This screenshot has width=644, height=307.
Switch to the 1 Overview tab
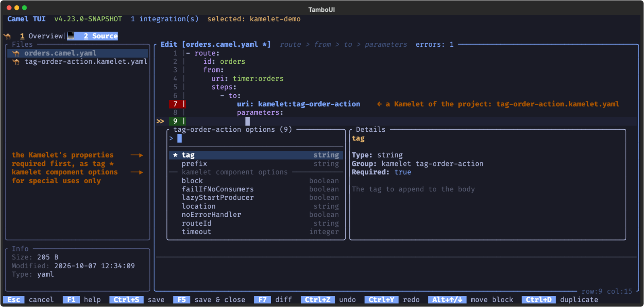click(x=41, y=36)
